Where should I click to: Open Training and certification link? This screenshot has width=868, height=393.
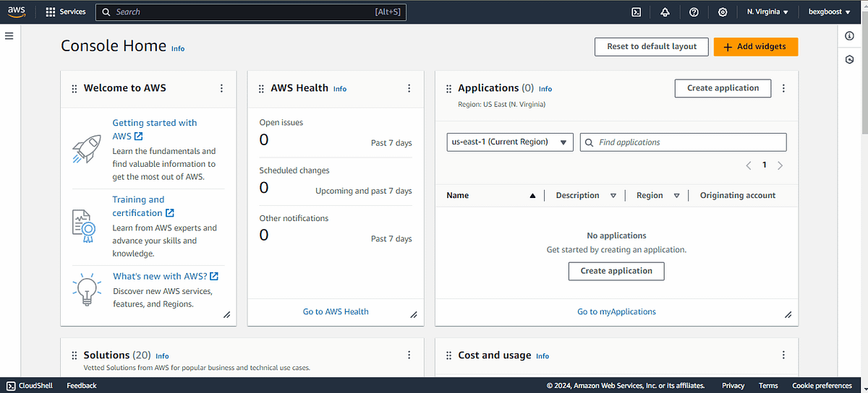coord(142,206)
